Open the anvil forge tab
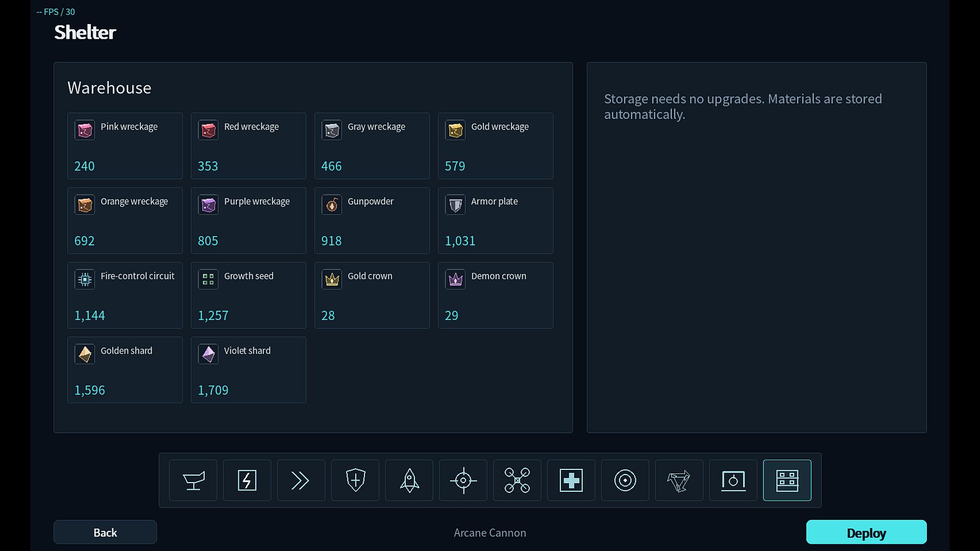980x551 pixels. [x=193, y=480]
